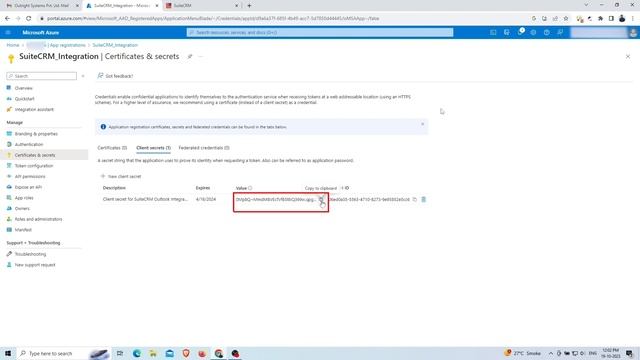Show the Value column info tooltip icon
The width and height of the screenshot is (640, 360).
250,188
